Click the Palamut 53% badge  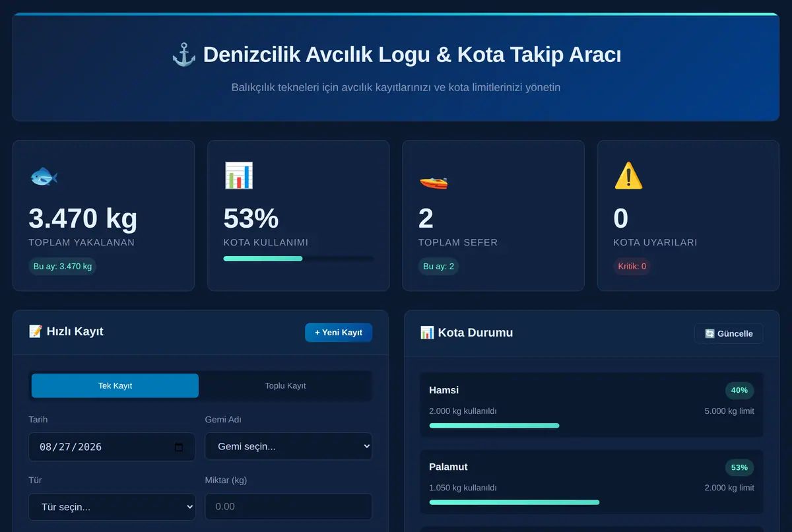click(739, 467)
